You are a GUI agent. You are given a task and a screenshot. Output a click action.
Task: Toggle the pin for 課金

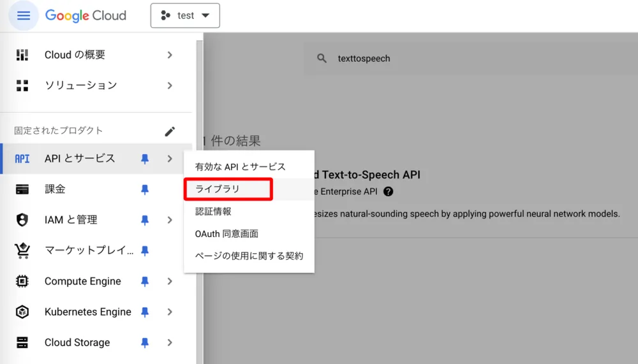click(145, 189)
